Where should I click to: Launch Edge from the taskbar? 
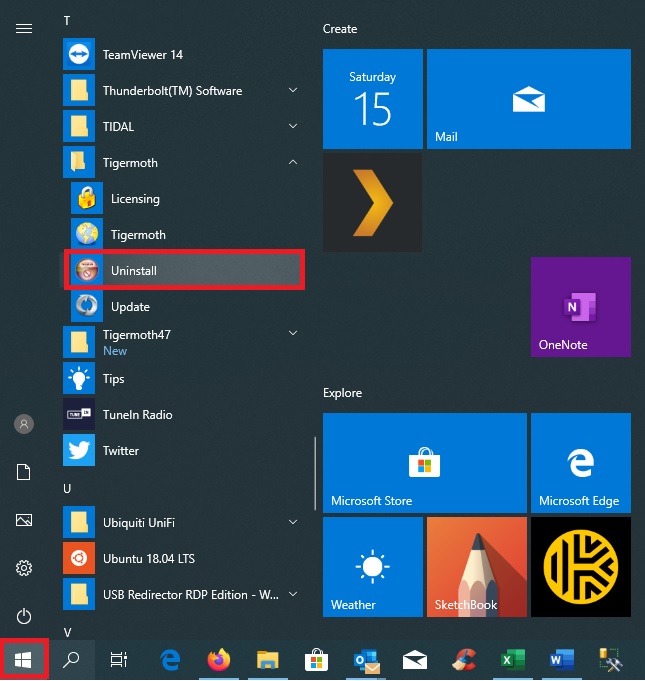tap(170, 660)
